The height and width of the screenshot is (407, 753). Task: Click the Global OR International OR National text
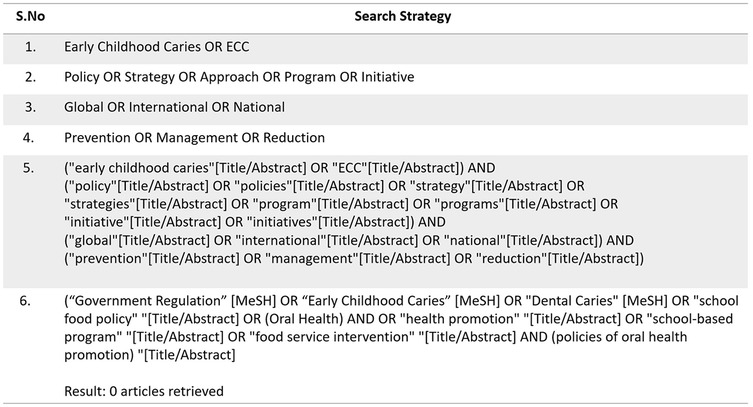(174, 107)
